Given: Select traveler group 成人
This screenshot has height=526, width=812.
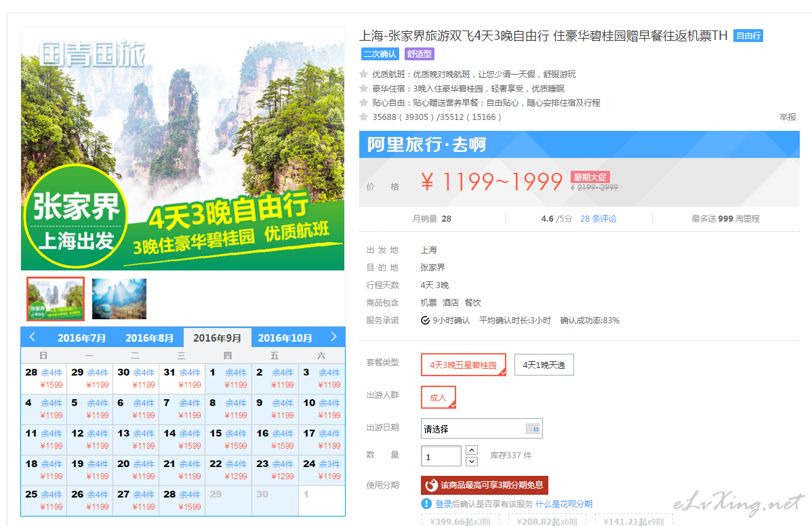Looking at the screenshot, I should click(x=438, y=397).
